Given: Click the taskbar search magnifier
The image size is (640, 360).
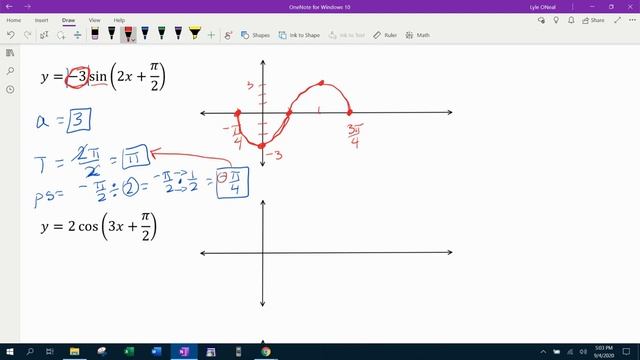Looking at the screenshot, I should 30,351.
